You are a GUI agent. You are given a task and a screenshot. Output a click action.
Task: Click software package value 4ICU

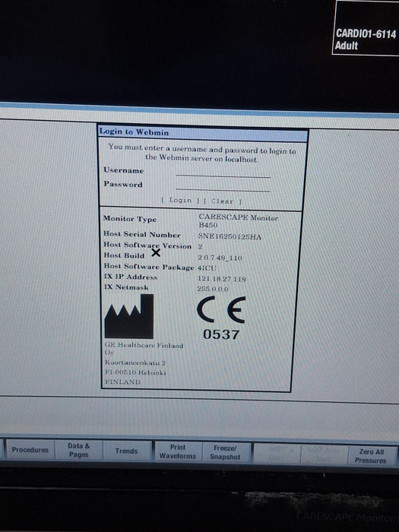[207, 268]
